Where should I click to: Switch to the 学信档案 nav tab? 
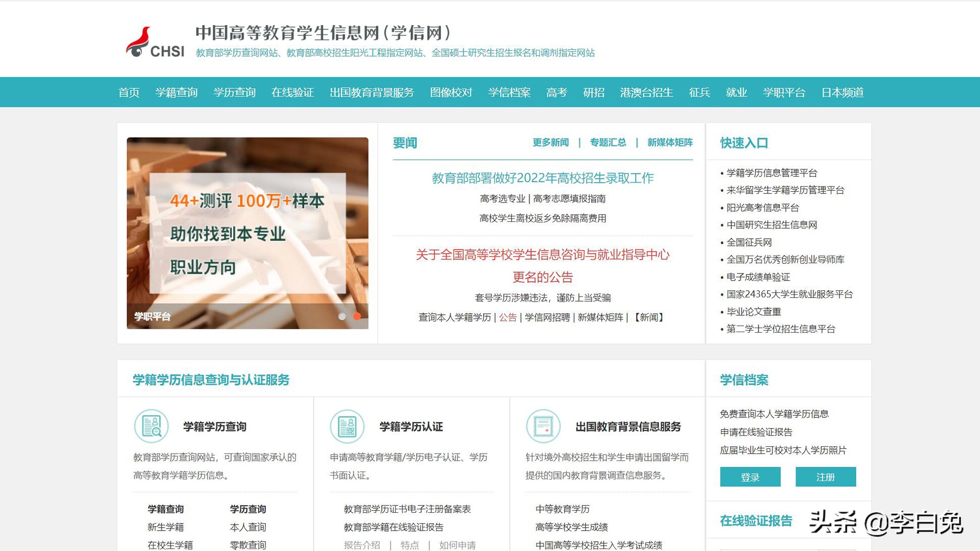509,92
